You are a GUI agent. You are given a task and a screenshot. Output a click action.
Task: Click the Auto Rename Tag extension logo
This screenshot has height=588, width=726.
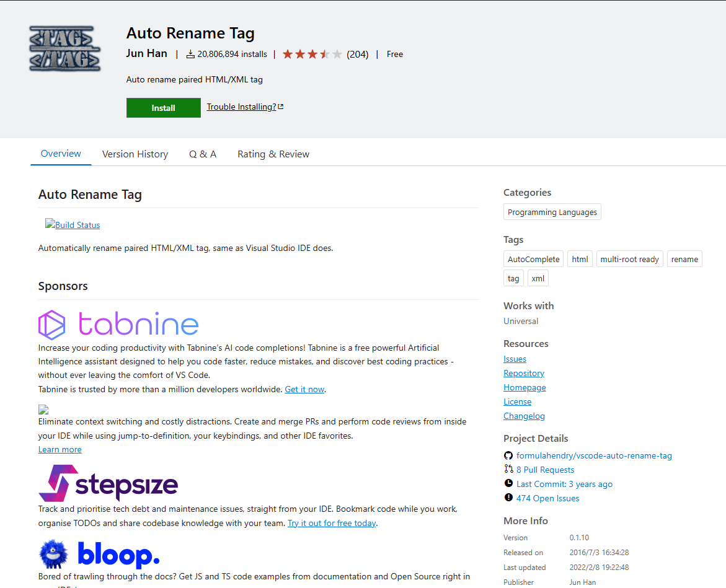click(65, 48)
